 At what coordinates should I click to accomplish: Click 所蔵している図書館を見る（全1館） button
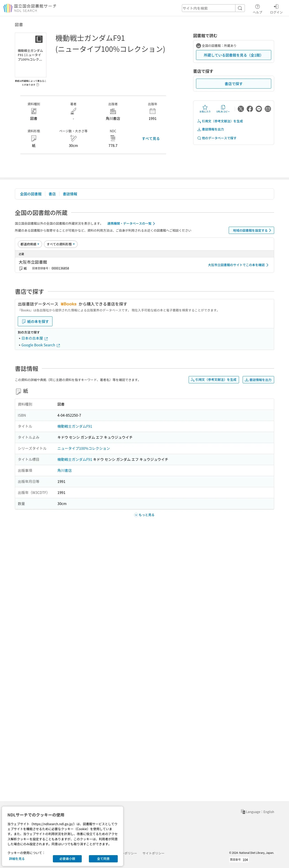click(x=233, y=55)
